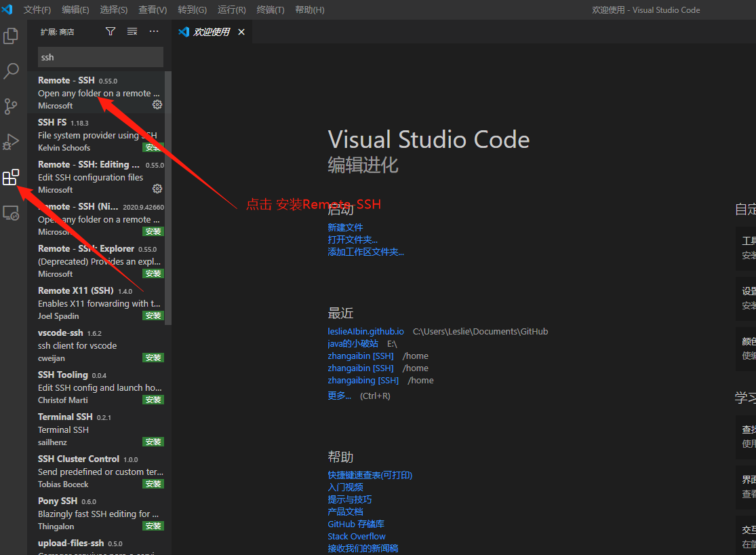Select the upload-files-ssh extension title
The image size is (756, 555).
(x=71, y=543)
